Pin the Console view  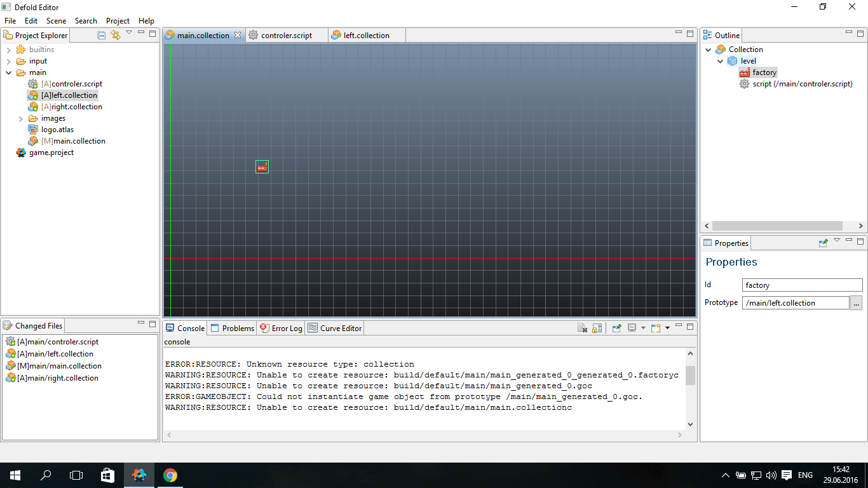[x=616, y=328]
